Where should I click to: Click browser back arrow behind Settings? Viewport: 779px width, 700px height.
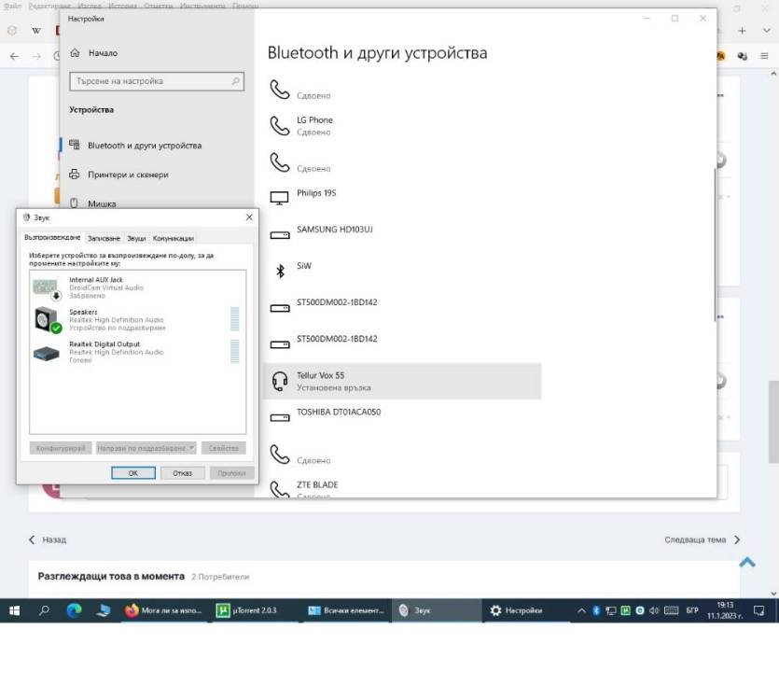click(14, 56)
